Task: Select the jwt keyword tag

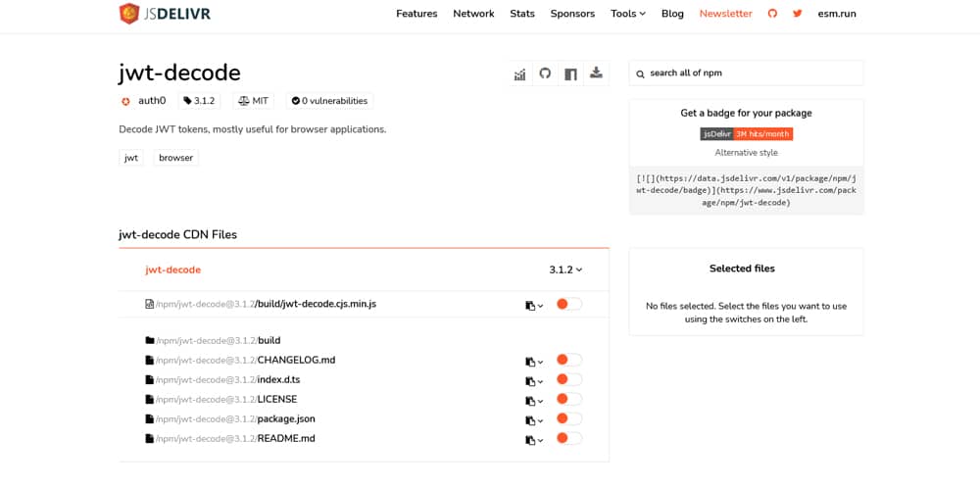Action: click(131, 158)
